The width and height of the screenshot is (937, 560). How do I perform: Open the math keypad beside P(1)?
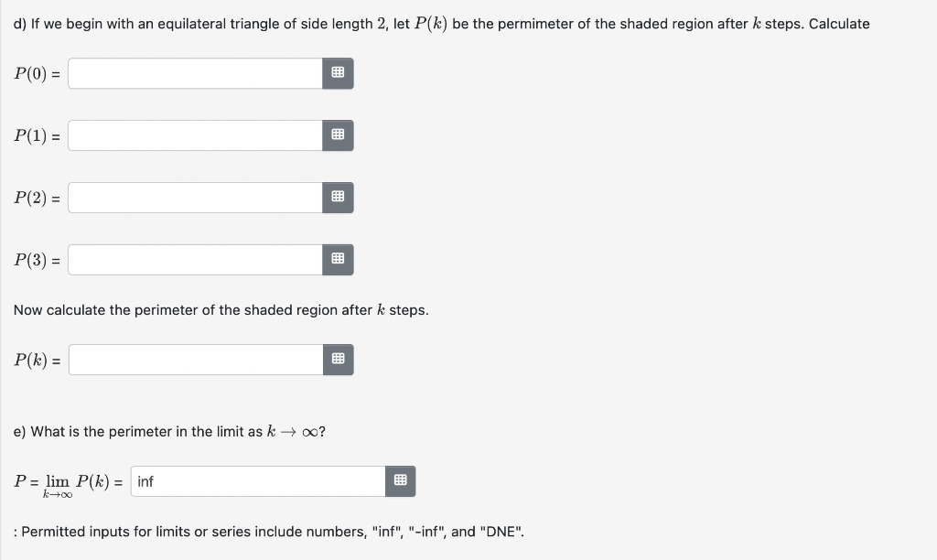point(338,135)
